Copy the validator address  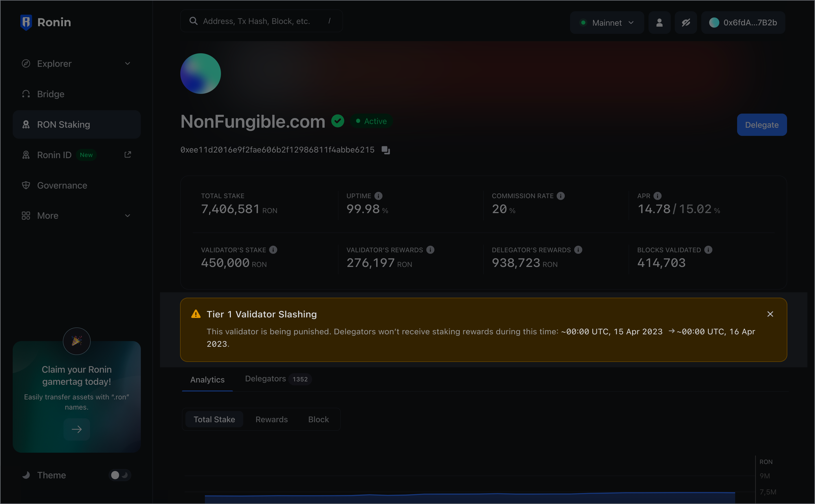coord(386,150)
